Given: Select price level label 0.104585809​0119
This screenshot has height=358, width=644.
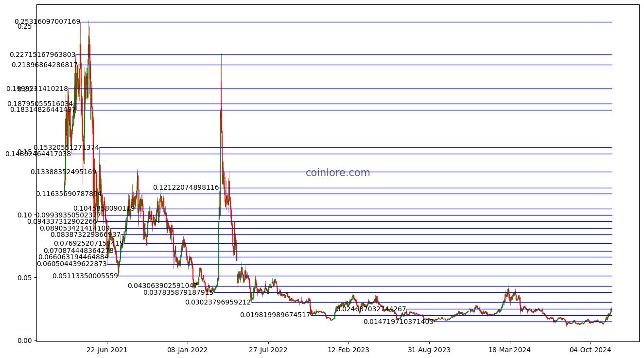Looking at the screenshot, I should [x=104, y=209].
